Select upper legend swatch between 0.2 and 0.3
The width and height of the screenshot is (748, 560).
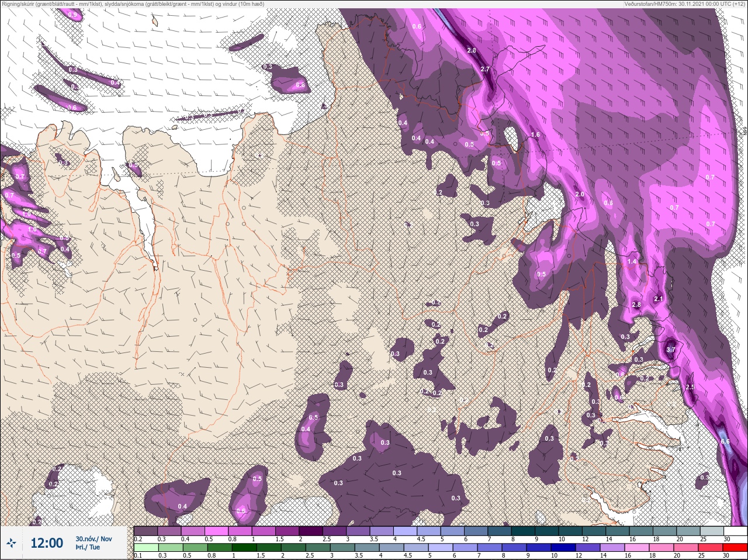(x=146, y=531)
